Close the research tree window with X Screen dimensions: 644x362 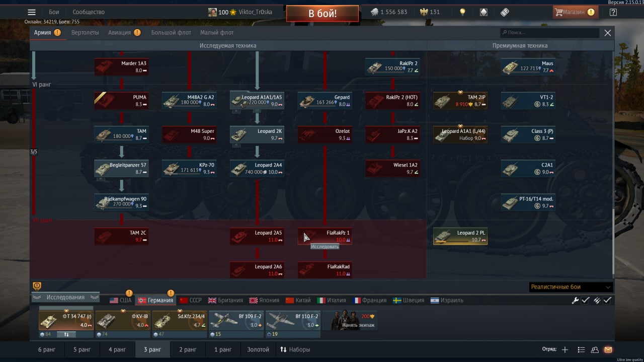tap(607, 33)
